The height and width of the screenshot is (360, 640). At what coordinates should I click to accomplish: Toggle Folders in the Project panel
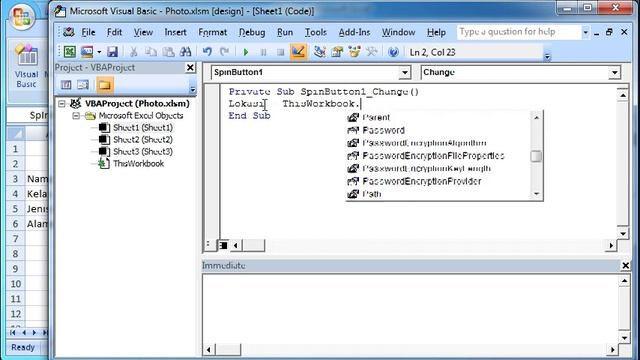(104, 84)
